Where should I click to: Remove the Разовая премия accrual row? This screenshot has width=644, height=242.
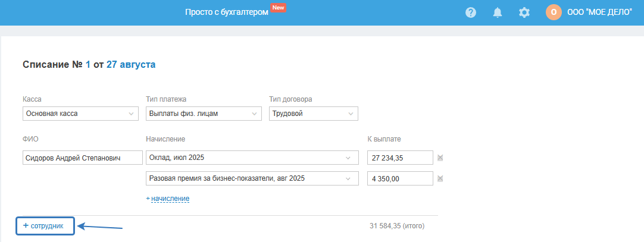[x=440, y=178]
